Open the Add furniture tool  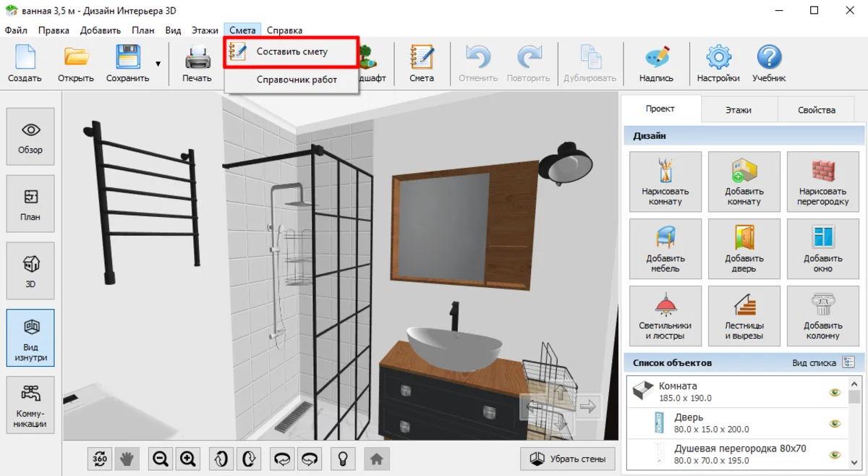(665, 248)
